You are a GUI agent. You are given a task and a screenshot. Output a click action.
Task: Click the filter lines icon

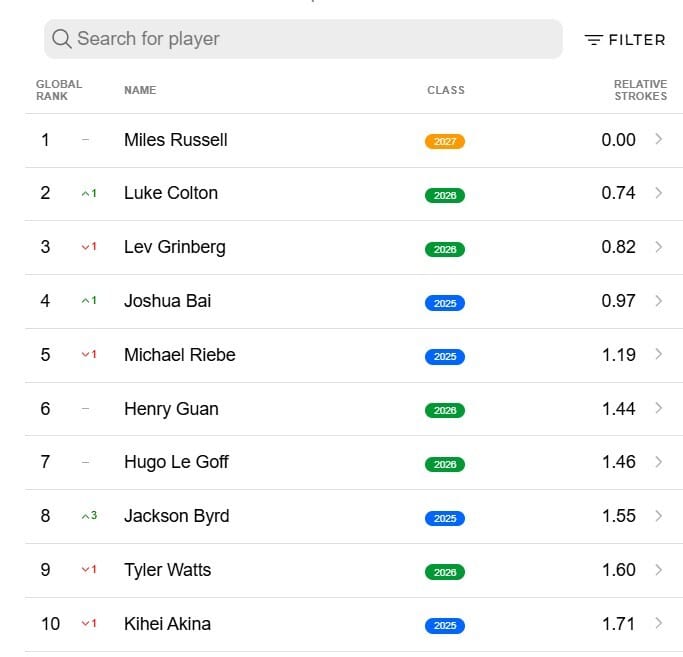pos(594,40)
